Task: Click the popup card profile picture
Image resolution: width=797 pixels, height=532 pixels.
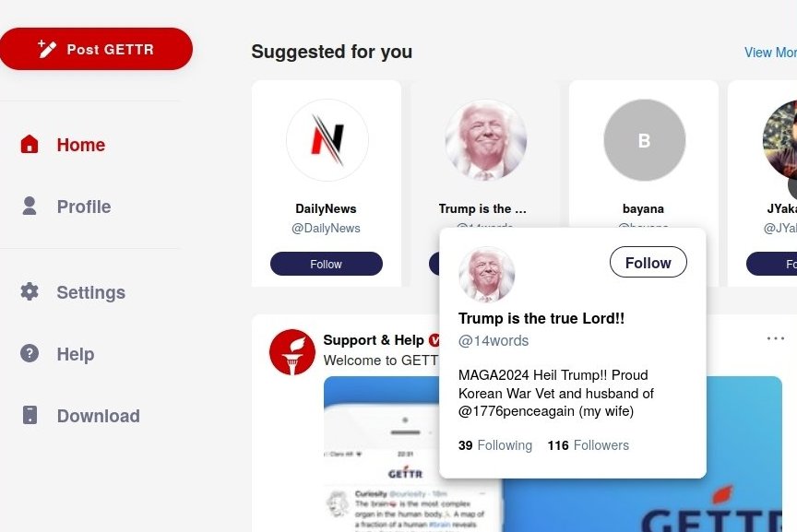Action: point(486,275)
